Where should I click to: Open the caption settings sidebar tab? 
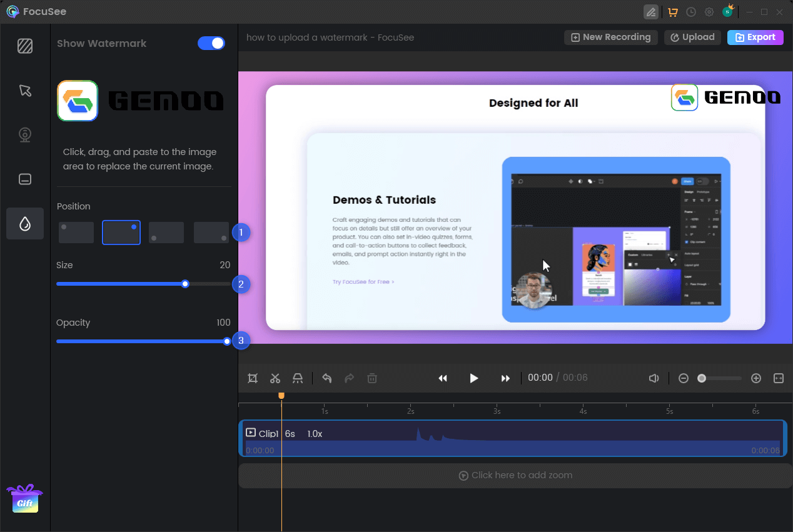click(25, 179)
